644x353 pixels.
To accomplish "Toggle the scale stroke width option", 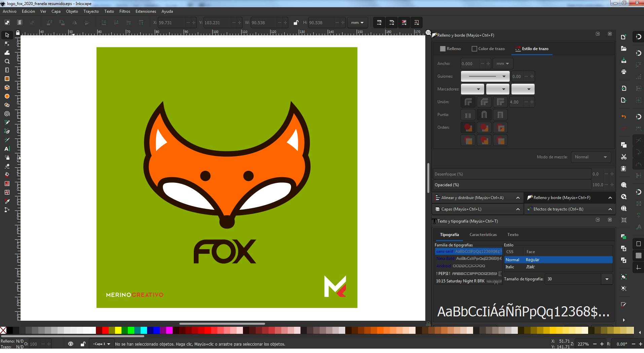I will click(x=379, y=23).
